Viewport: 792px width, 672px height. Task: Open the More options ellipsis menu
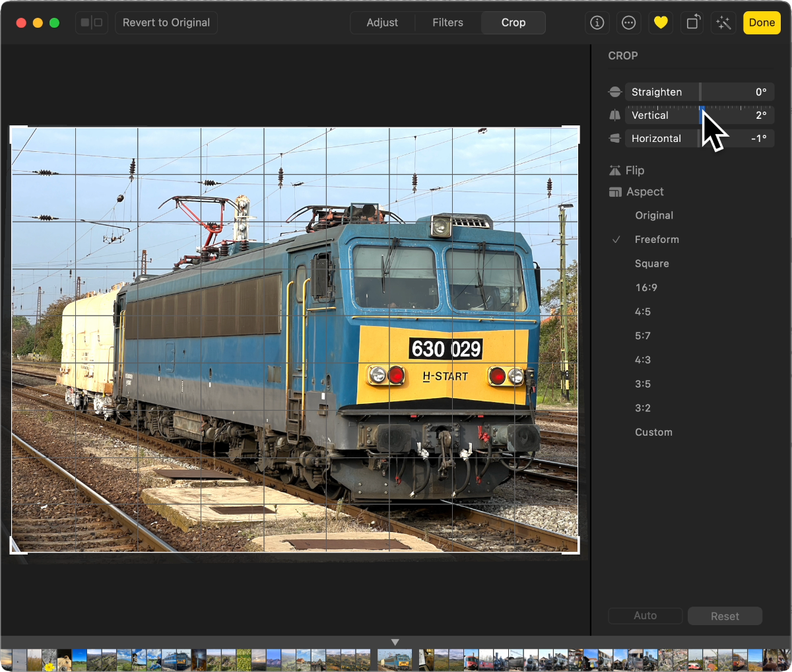(629, 22)
